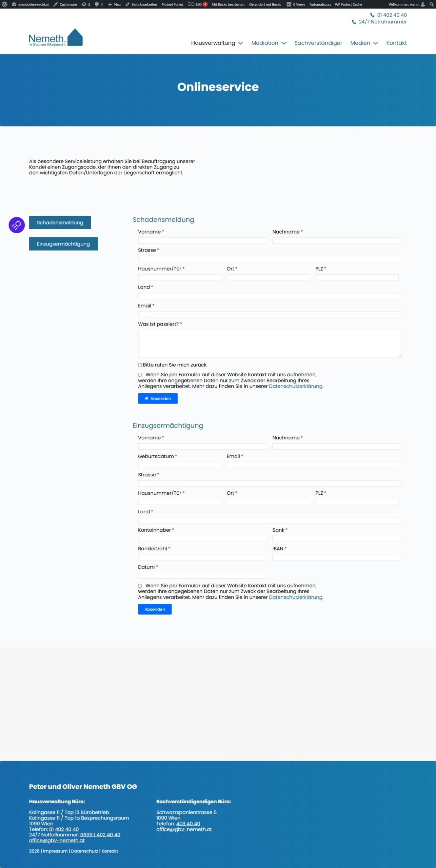
Task: Click the 'Was ist passiert?' text area
Action: pos(270,344)
